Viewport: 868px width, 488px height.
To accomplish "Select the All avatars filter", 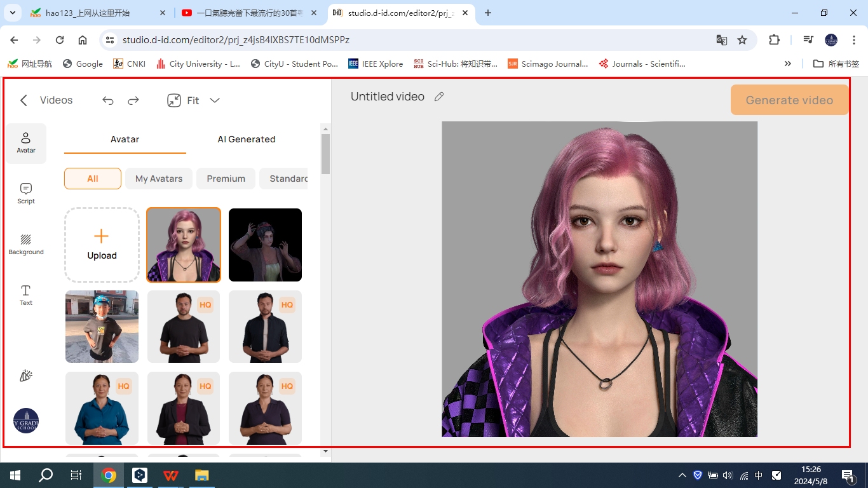I will (93, 179).
